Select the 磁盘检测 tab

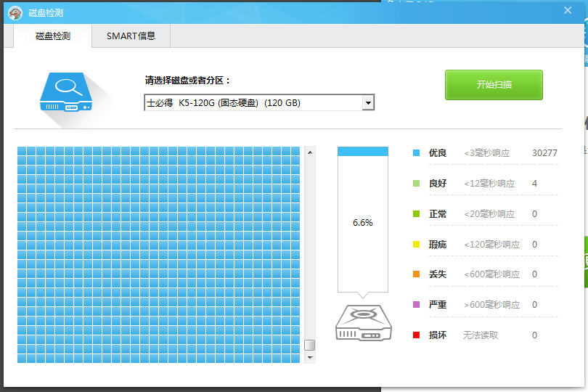coord(53,36)
